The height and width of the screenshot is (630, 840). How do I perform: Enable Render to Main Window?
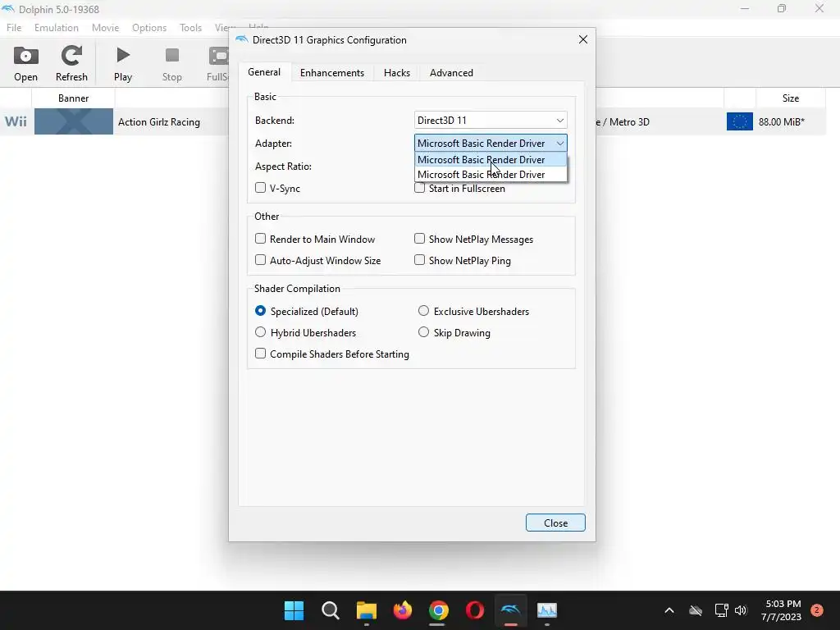[260, 239]
